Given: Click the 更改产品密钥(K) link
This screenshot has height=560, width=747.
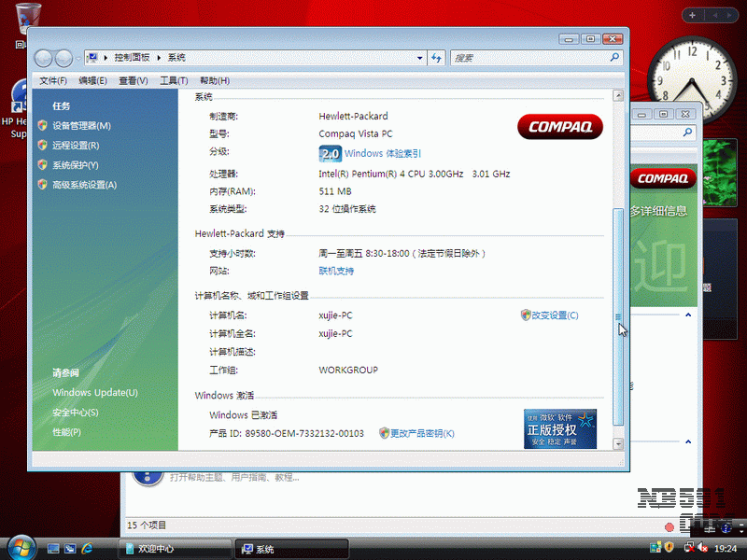Looking at the screenshot, I should (422, 433).
